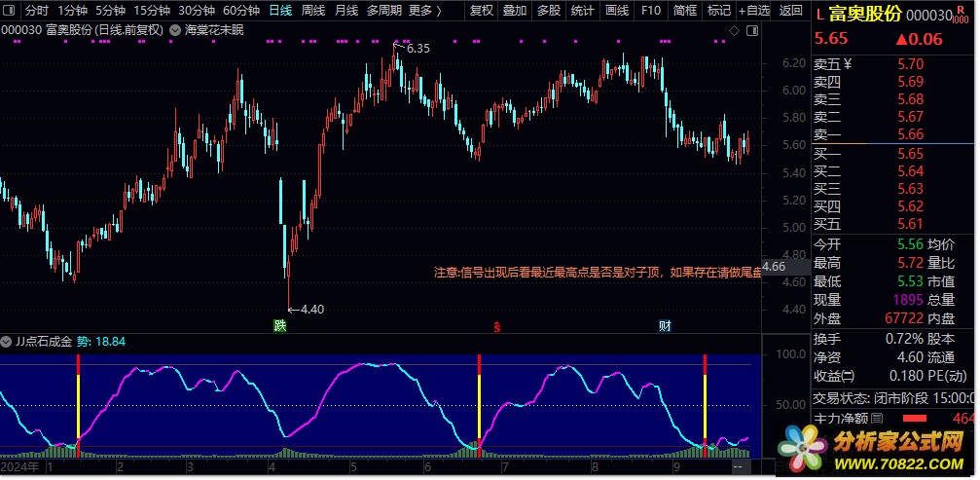Click the panel layout icon at far top-left
Screen dimensions: 980x480
(x=10, y=11)
